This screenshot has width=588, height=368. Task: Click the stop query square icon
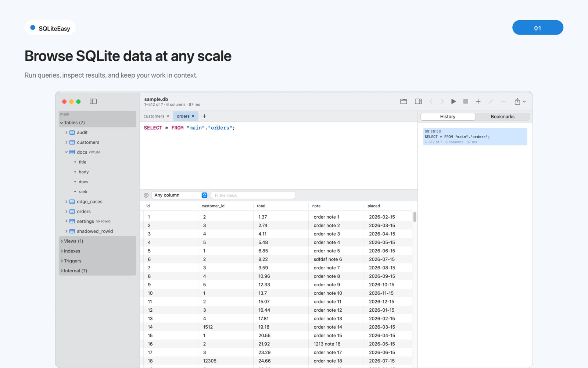point(466,102)
